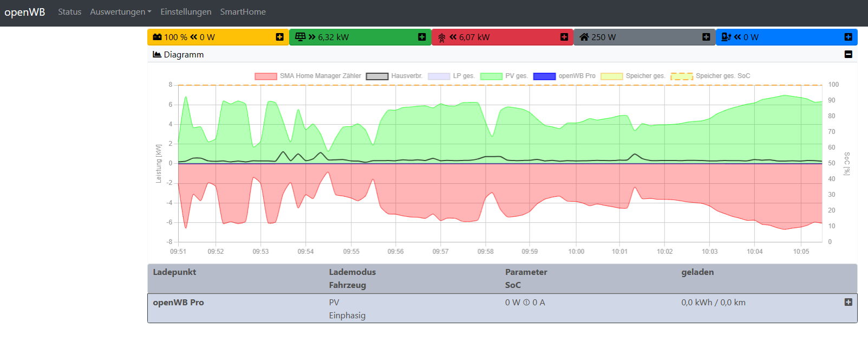Click the openWB brand logo
Viewport: 868px width, 340px height.
pyautogui.click(x=25, y=12)
